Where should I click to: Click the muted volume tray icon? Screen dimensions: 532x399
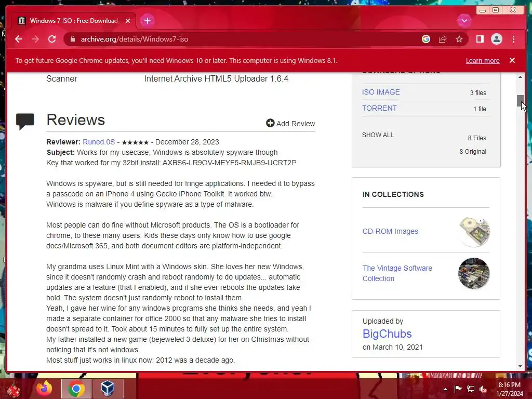coord(483,389)
